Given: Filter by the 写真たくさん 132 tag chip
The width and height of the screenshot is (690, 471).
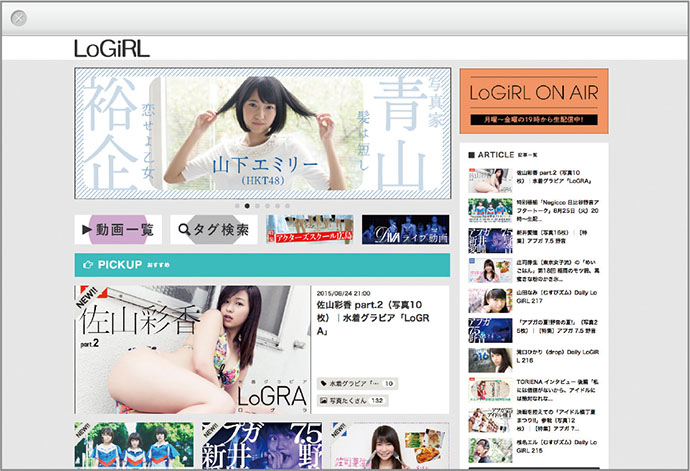Looking at the screenshot, I should tap(352, 401).
